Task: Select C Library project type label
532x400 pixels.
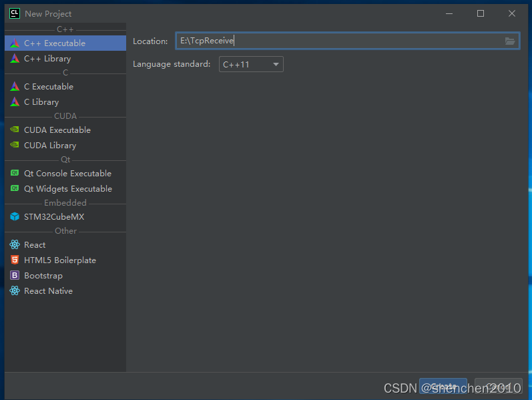Action: (x=41, y=102)
